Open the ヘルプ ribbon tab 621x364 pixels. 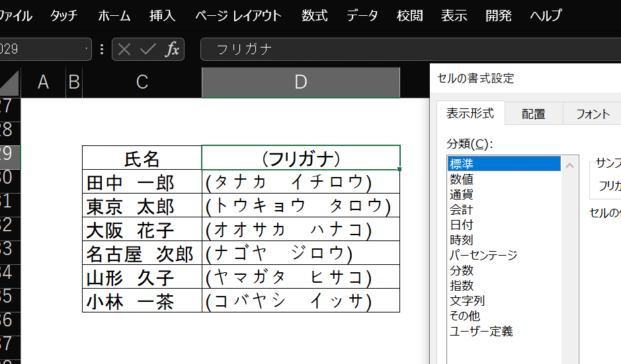[546, 16]
